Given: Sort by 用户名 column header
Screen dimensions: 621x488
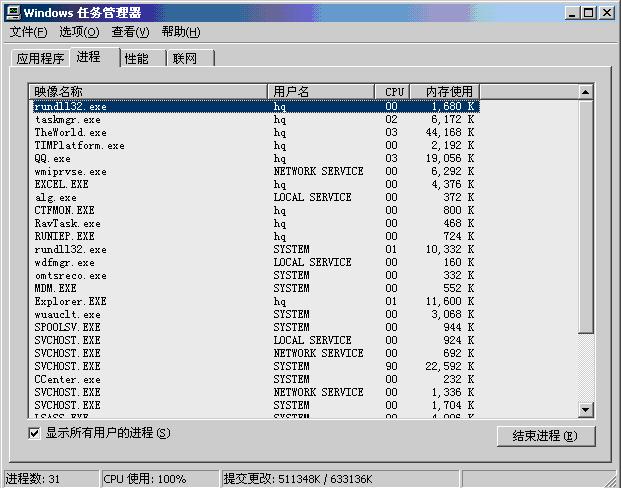Looking at the screenshot, I should tap(321, 92).
